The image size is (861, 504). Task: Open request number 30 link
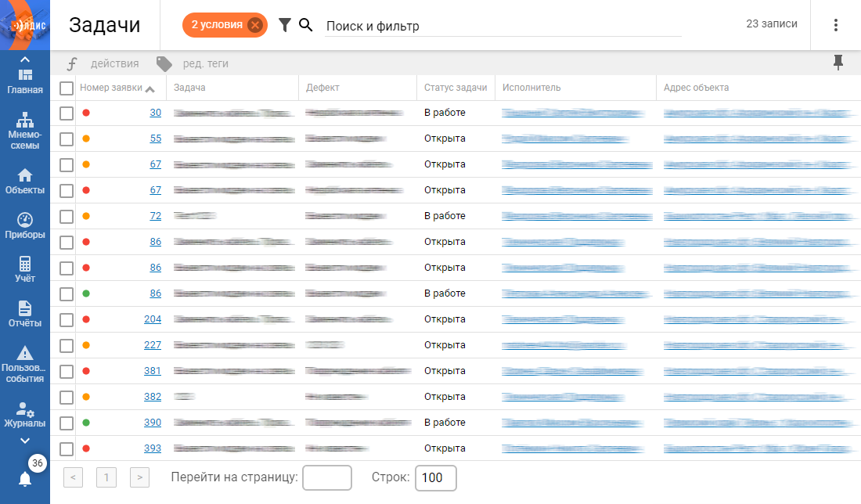tap(156, 113)
